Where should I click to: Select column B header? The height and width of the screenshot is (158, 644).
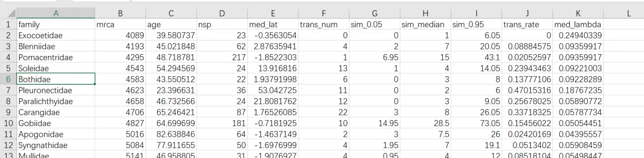coord(120,14)
